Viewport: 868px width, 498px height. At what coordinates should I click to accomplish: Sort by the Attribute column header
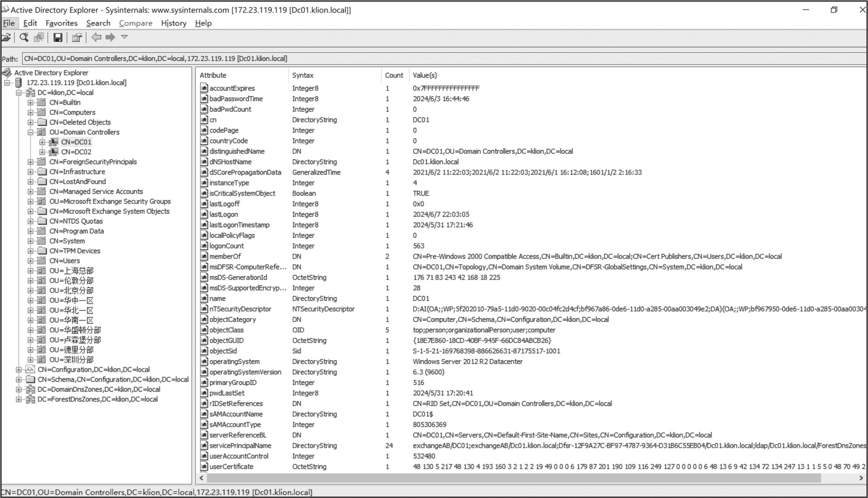click(243, 75)
